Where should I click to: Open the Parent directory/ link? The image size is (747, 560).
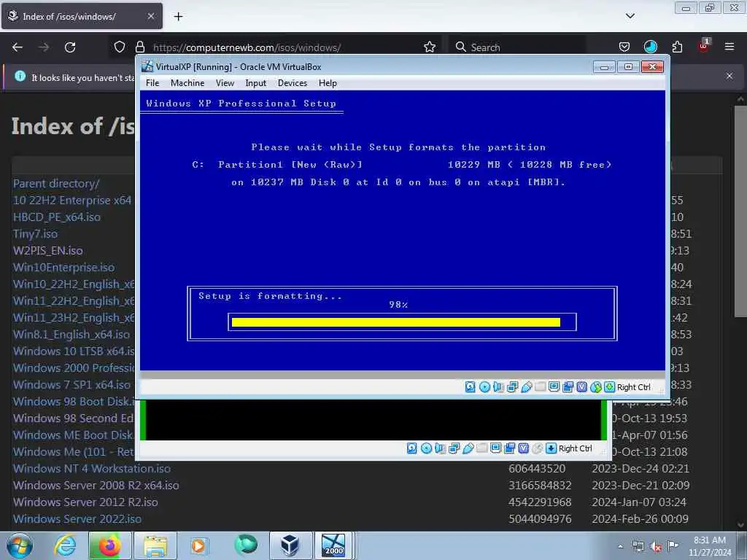[56, 183]
